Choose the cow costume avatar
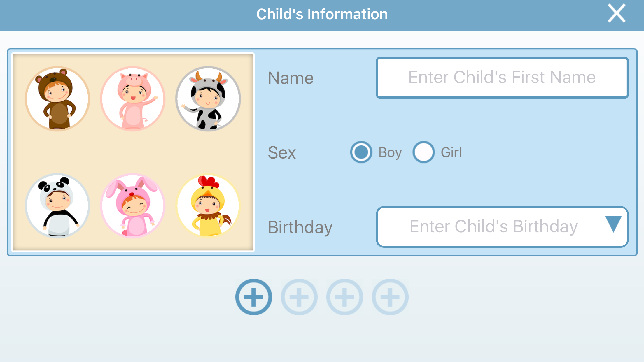Screen dimensions: 644x362 [208, 99]
